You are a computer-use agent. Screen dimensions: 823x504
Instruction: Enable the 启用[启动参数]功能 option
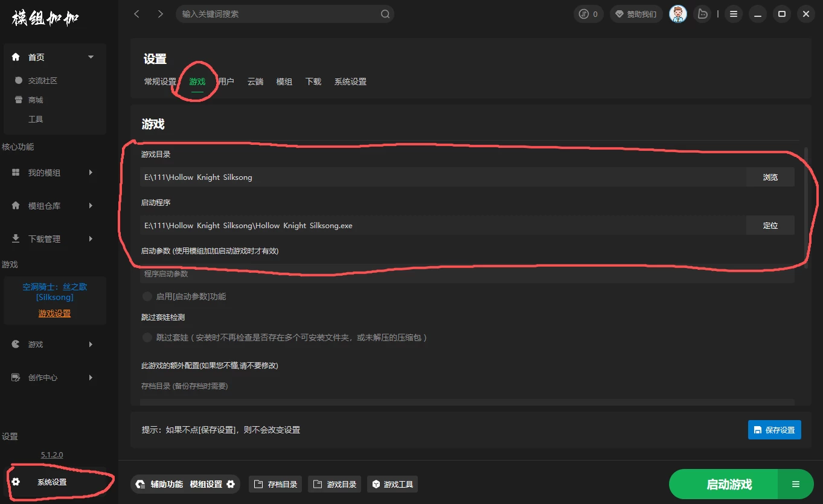tap(147, 296)
